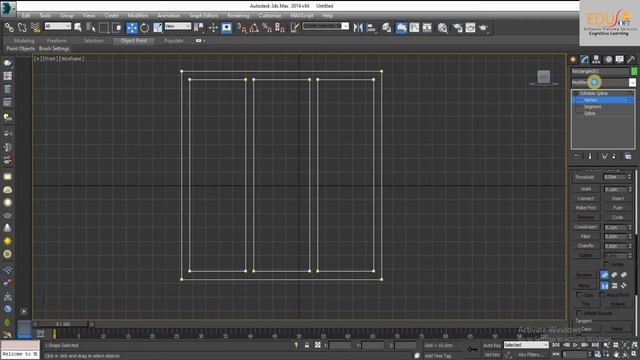The width and height of the screenshot is (640, 360).
Task: Activate the Select and Rotate tool
Action: [144, 28]
